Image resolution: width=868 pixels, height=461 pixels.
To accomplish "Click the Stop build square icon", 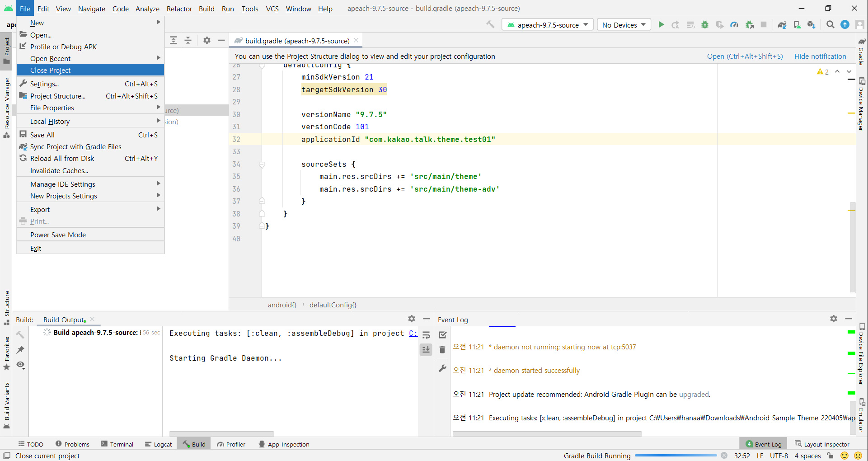I will pyautogui.click(x=764, y=25).
